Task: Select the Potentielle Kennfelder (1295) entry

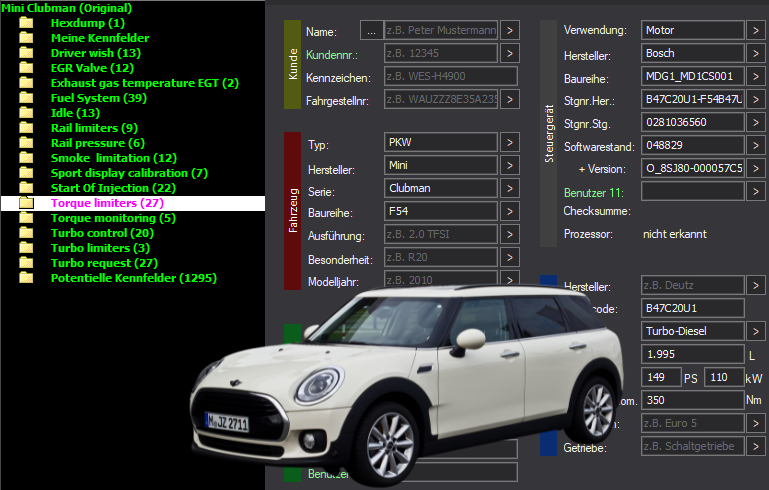Action: (134, 278)
